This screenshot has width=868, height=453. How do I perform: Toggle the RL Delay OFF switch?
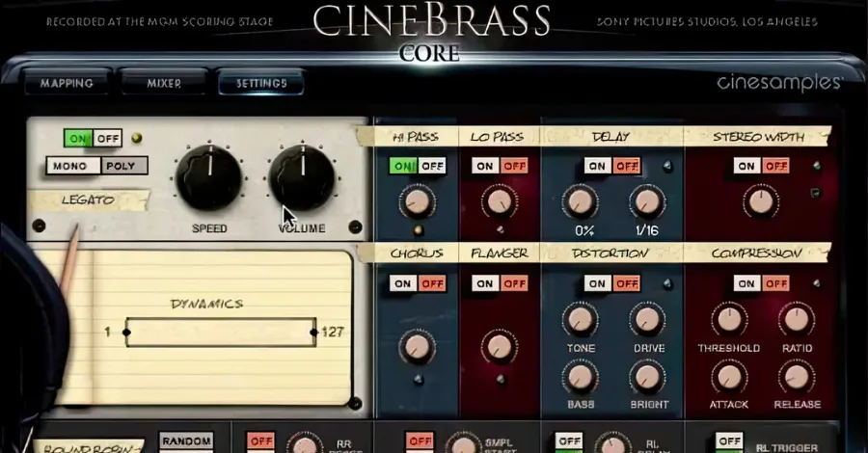click(x=569, y=440)
